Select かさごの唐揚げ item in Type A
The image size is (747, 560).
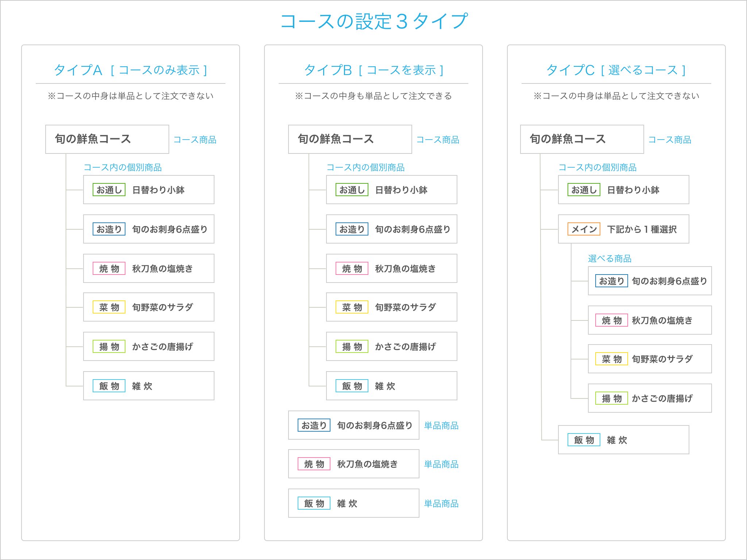pos(149,346)
